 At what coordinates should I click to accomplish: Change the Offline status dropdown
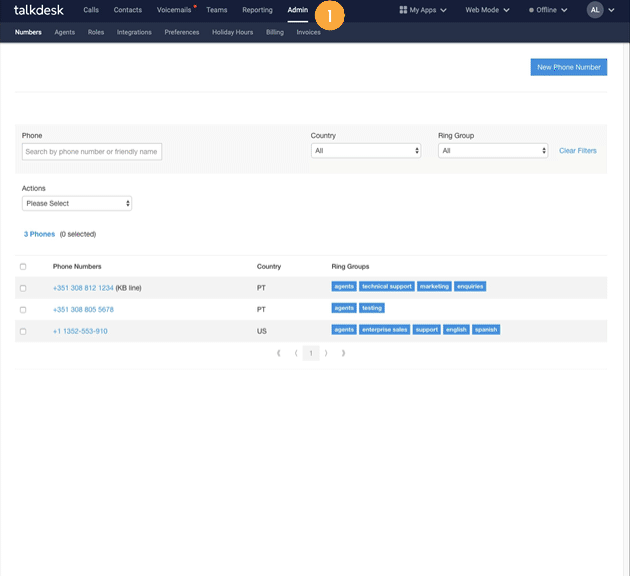point(548,10)
